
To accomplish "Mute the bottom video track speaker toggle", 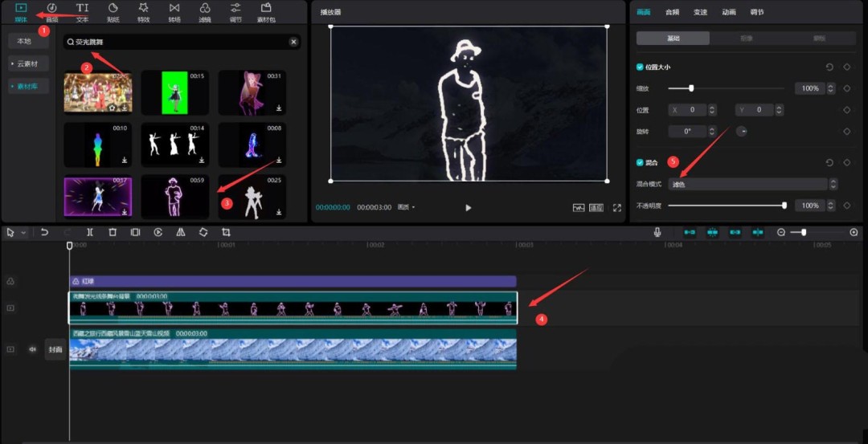I will click(33, 349).
